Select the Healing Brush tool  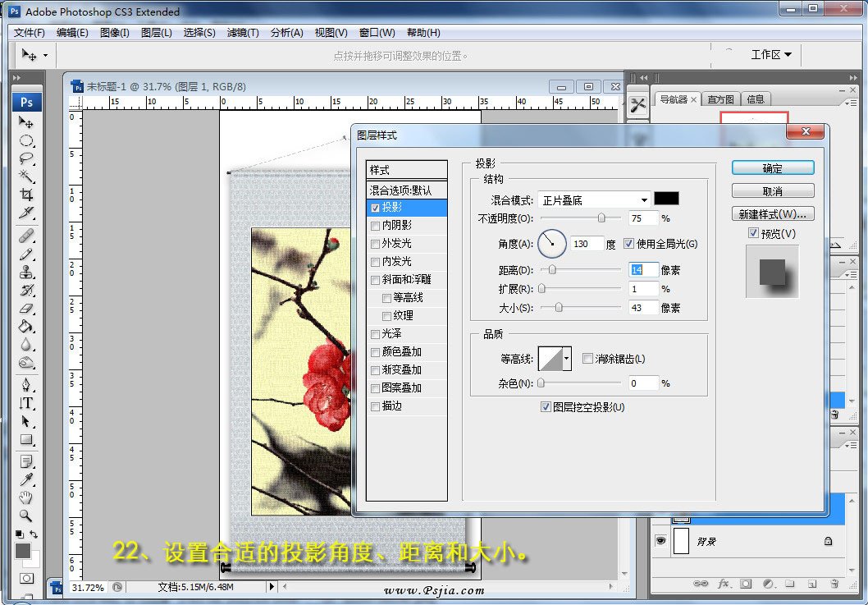[26, 236]
